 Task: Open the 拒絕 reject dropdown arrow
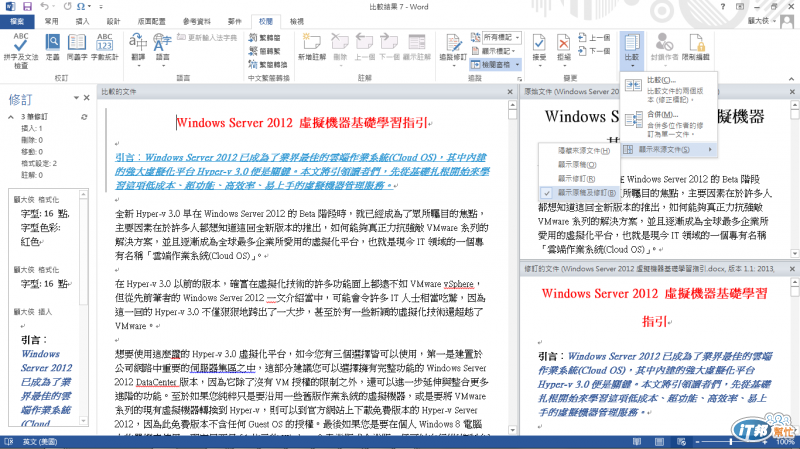[x=564, y=65]
